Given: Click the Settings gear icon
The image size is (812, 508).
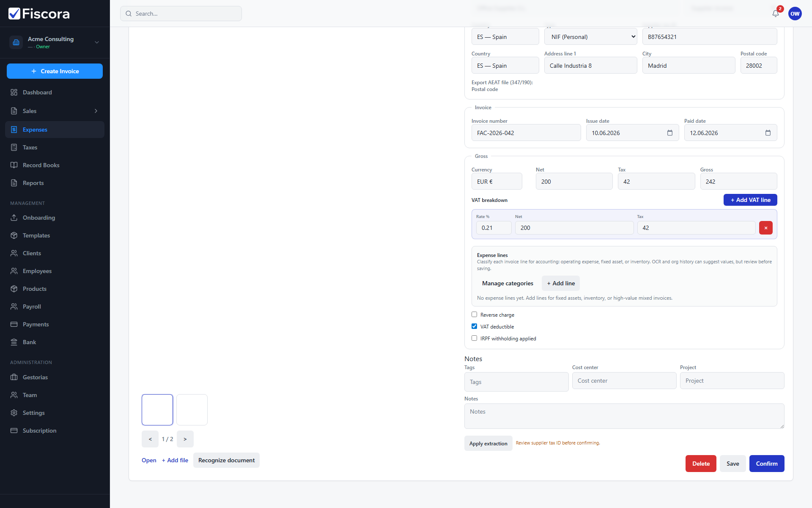Looking at the screenshot, I should coord(14,413).
